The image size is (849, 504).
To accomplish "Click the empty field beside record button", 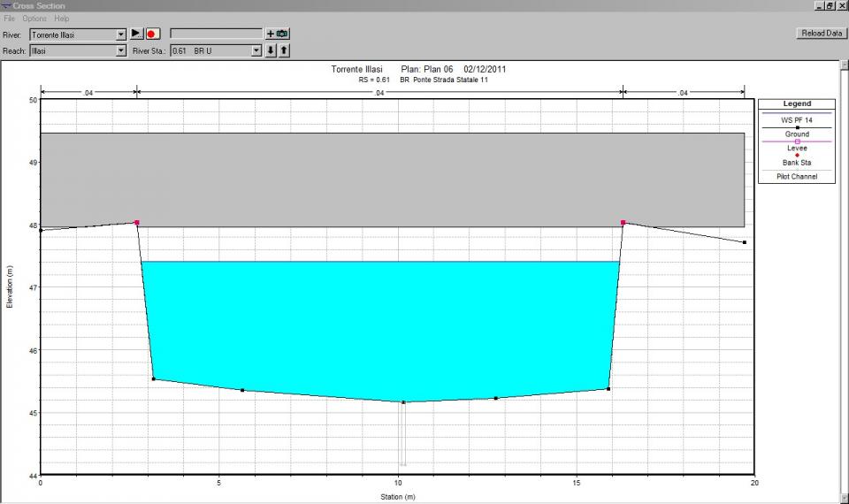I will pyautogui.click(x=216, y=34).
